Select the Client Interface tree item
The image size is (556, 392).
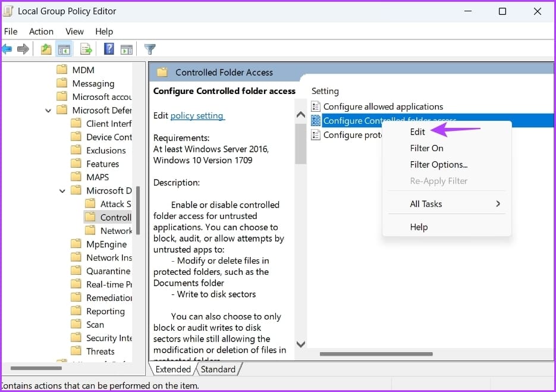pos(108,124)
